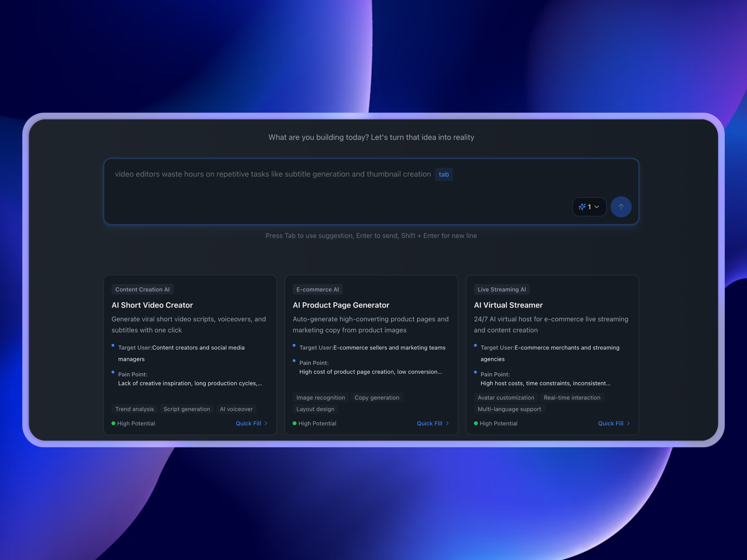This screenshot has height=560, width=747.
Task: Select the Real-time interaction feature tag
Action: pyautogui.click(x=572, y=397)
